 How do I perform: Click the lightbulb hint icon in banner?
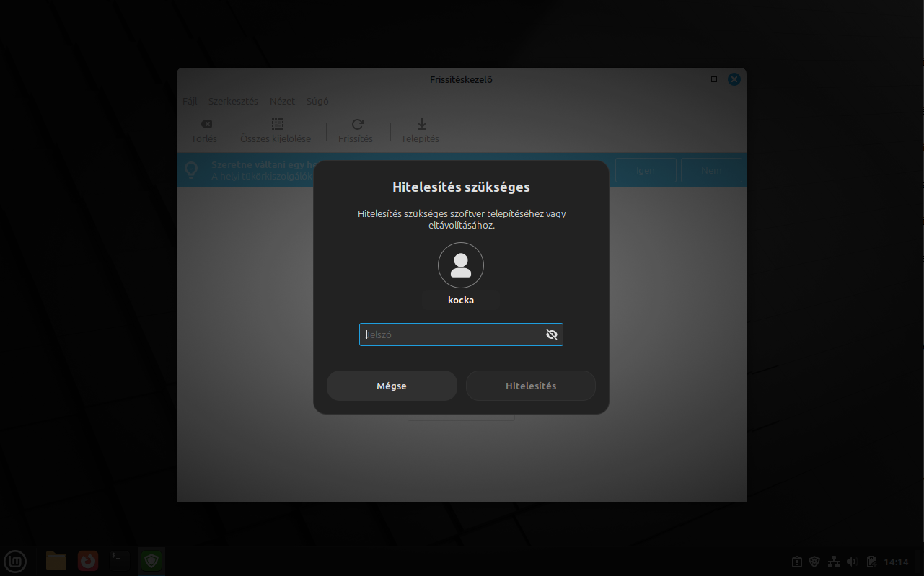(191, 170)
